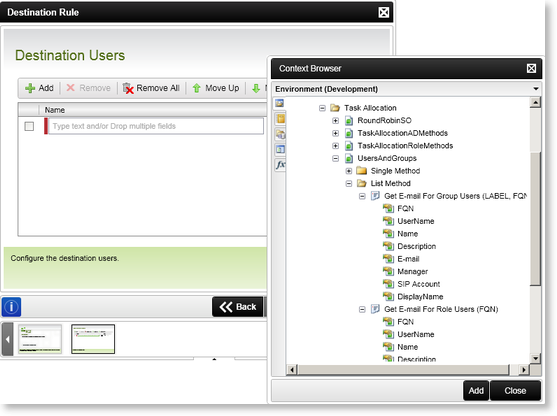Click into the Type text name input field

click(x=156, y=126)
